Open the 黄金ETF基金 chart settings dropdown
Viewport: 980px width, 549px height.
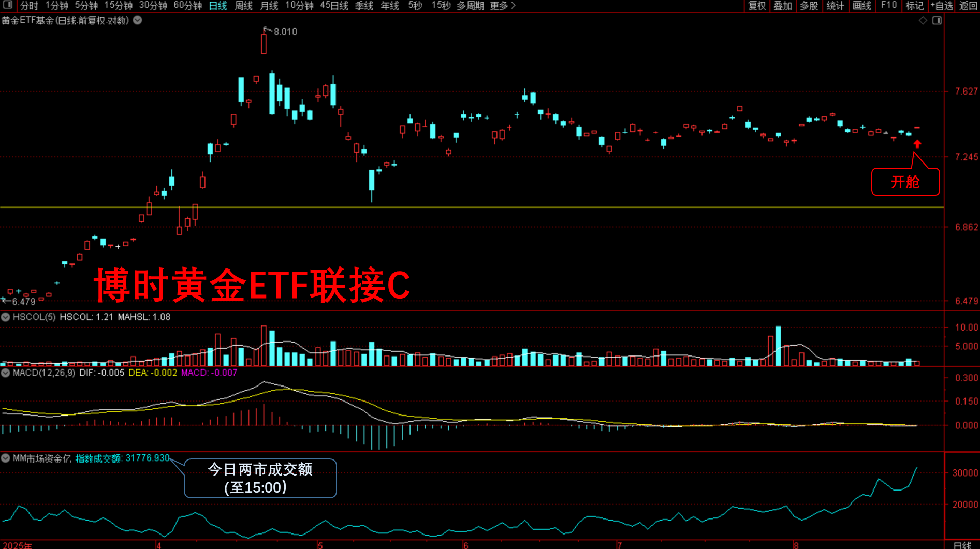pyautogui.click(x=138, y=20)
